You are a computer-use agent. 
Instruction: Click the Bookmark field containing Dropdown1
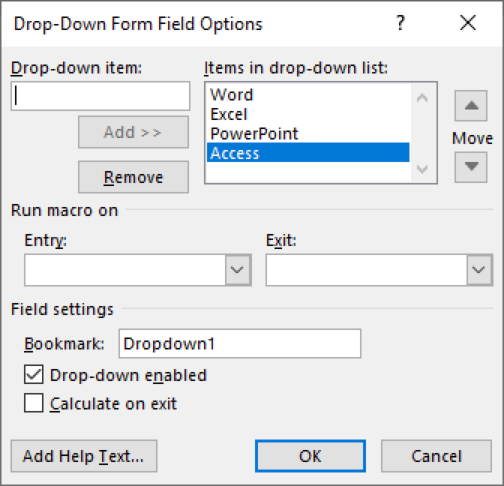click(240, 343)
